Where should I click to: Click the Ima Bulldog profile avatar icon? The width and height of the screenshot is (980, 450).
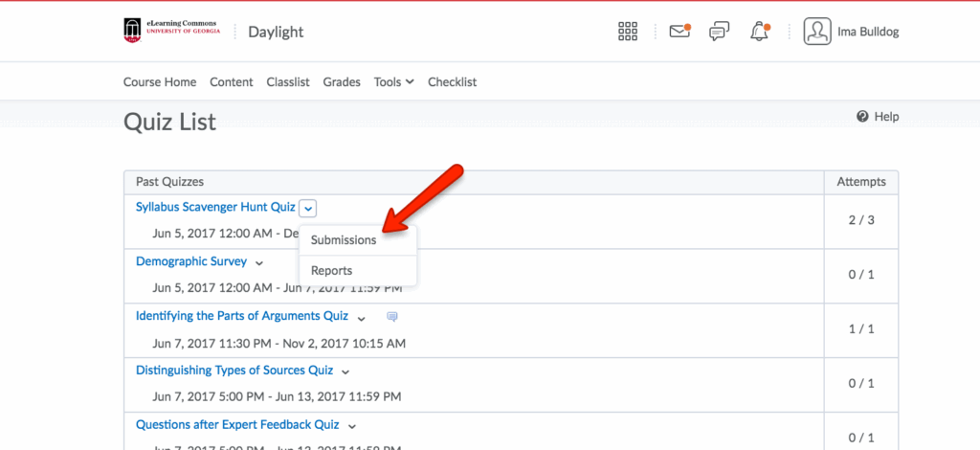point(817,32)
